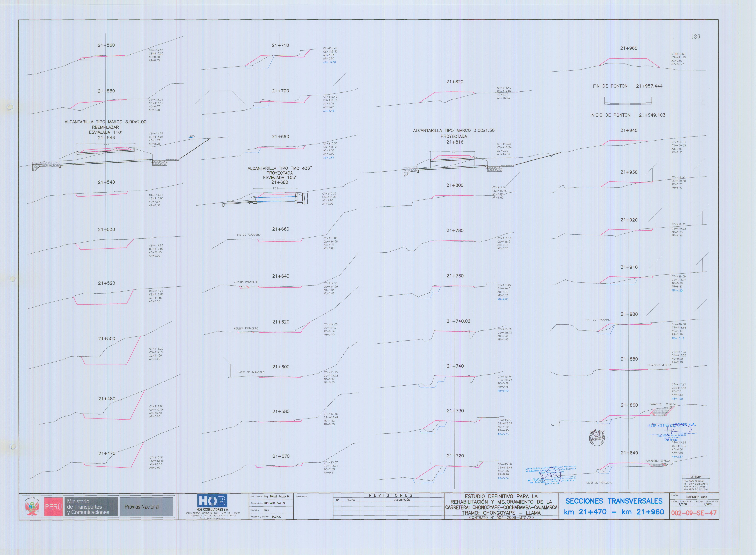Image resolution: width=756 pixels, height=555 pixels.
Task: Click section label '21+560'
Action: [106, 45]
